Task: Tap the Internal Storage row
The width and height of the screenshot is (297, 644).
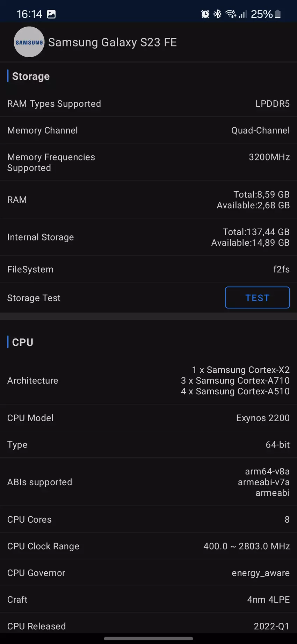Action: click(148, 237)
